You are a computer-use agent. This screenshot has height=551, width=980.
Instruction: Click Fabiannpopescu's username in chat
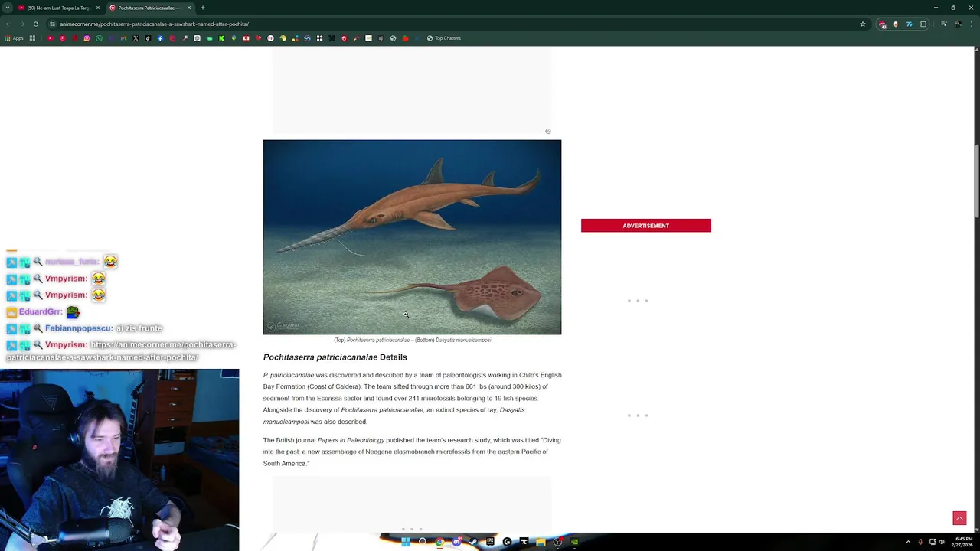(78, 328)
